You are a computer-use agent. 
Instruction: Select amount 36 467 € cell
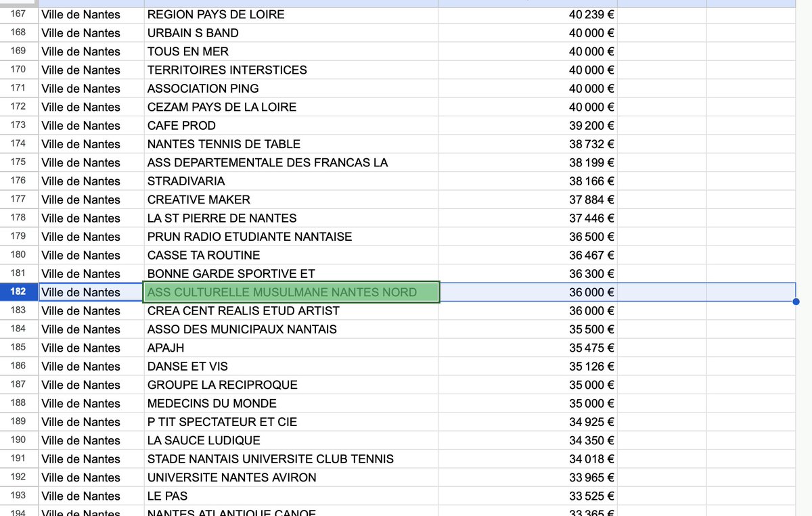528,255
